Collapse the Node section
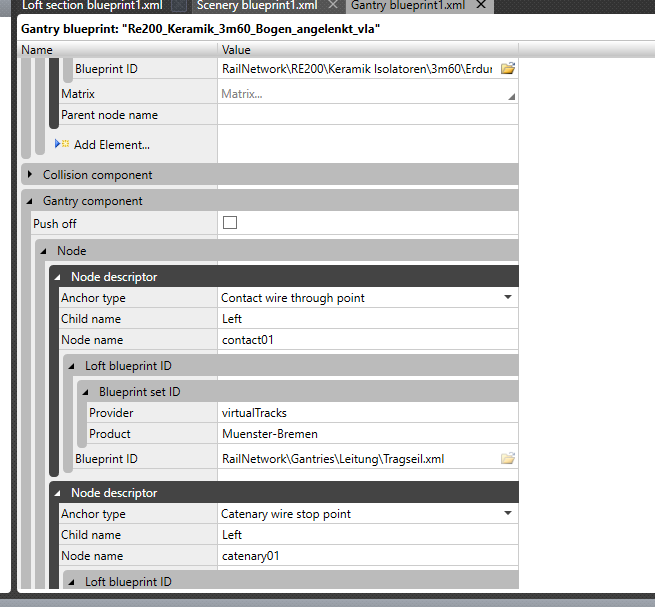Viewport: 655px width, 607px height. pyautogui.click(x=43, y=251)
